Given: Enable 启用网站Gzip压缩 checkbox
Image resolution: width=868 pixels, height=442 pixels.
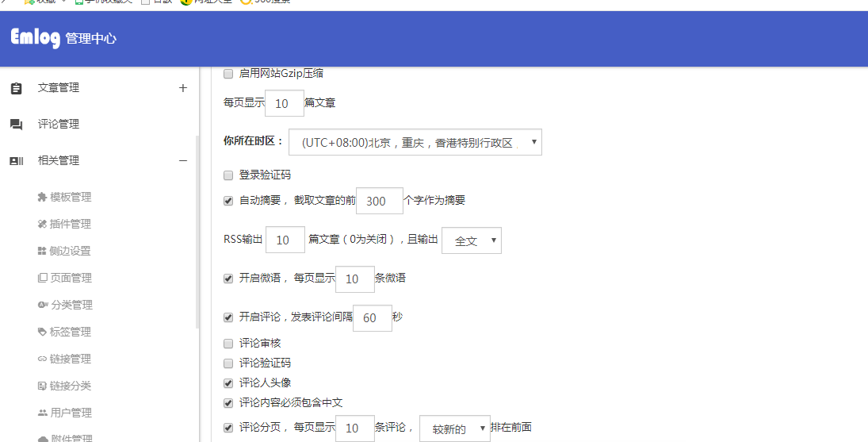Looking at the screenshot, I should (x=228, y=74).
